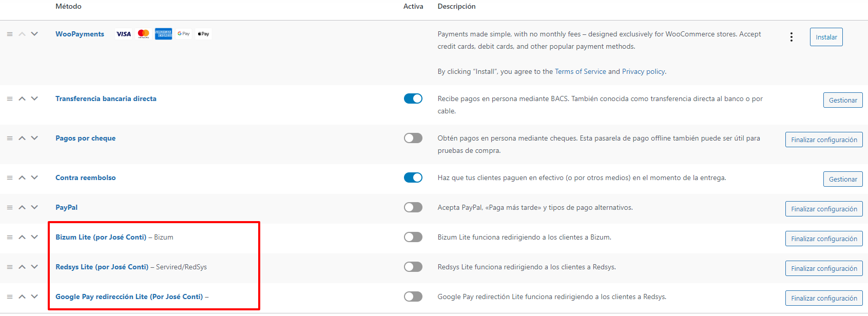
Task: Enable the PayPal toggle
Action: (x=413, y=207)
